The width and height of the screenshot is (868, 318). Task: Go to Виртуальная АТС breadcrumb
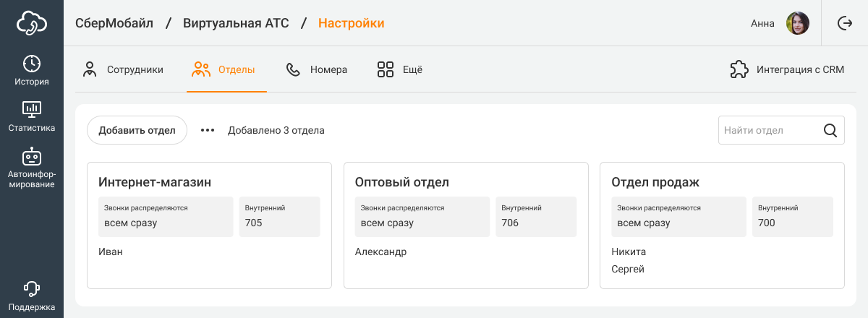coord(236,23)
